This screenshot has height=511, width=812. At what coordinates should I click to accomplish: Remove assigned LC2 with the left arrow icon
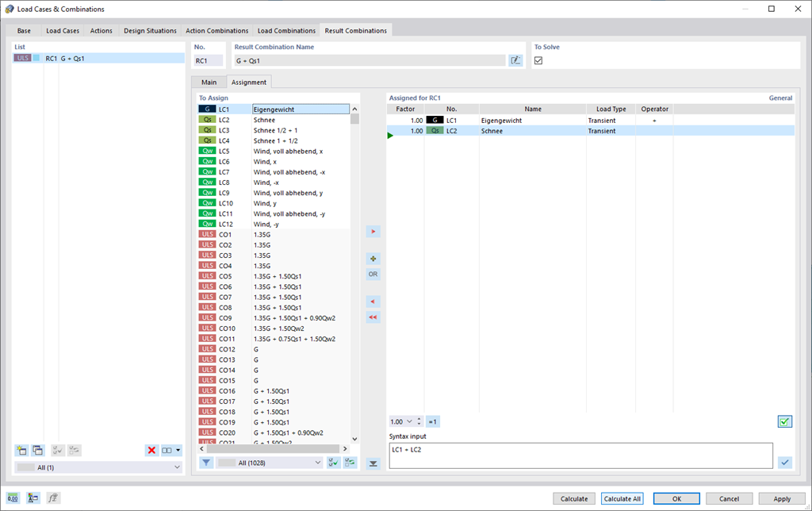(x=373, y=301)
